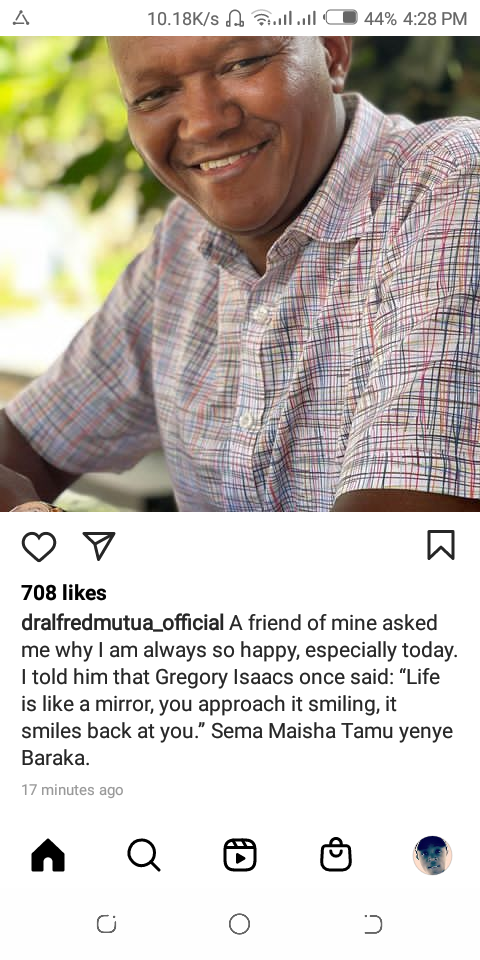Open the Search explore tab

pyautogui.click(x=144, y=855)
